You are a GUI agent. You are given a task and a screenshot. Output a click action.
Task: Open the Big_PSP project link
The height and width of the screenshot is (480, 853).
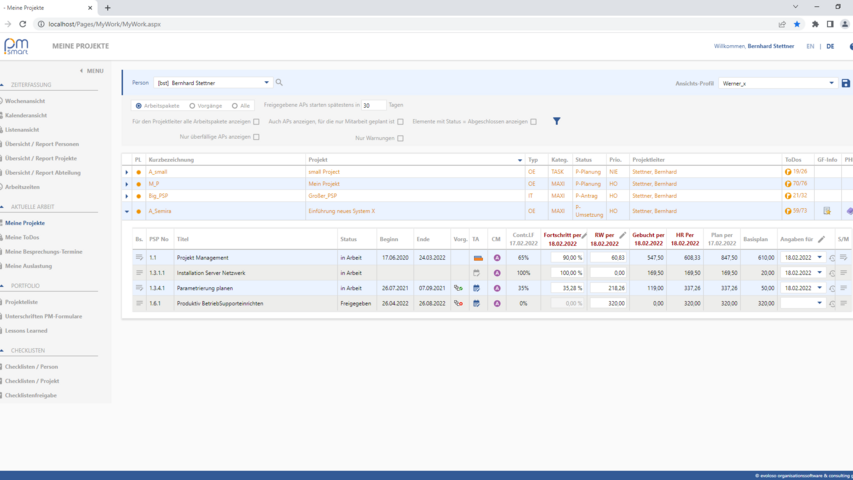point(159,196)
